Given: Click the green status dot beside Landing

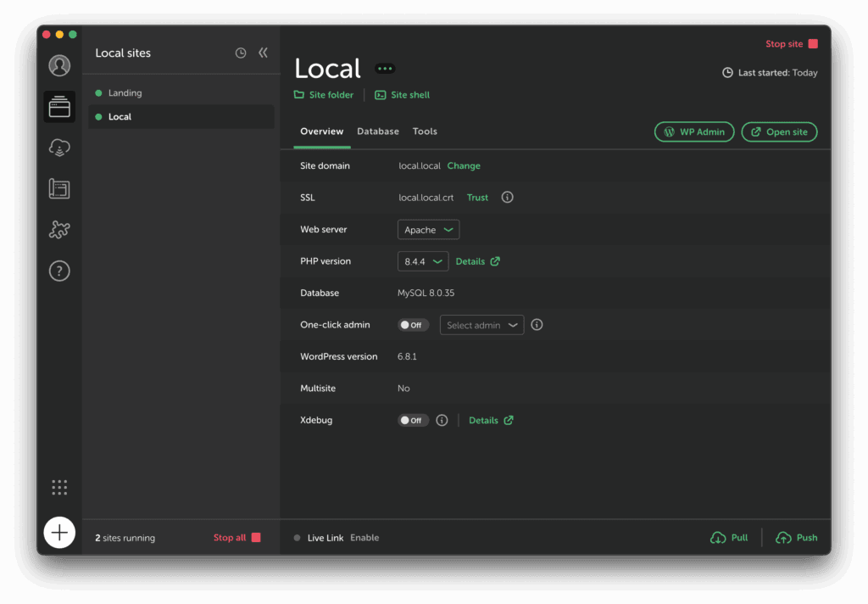Looking at the screenshot, I should 98,93.
